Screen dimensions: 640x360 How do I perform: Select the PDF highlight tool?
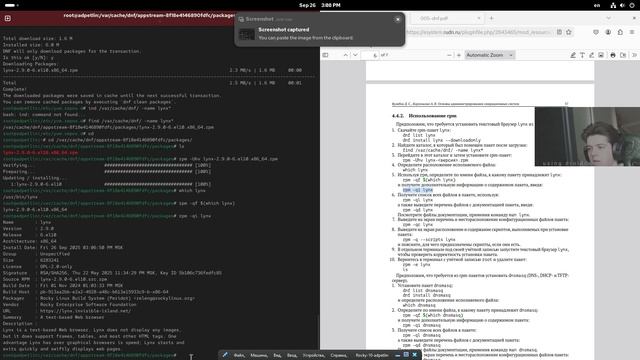tap(573, 55)
